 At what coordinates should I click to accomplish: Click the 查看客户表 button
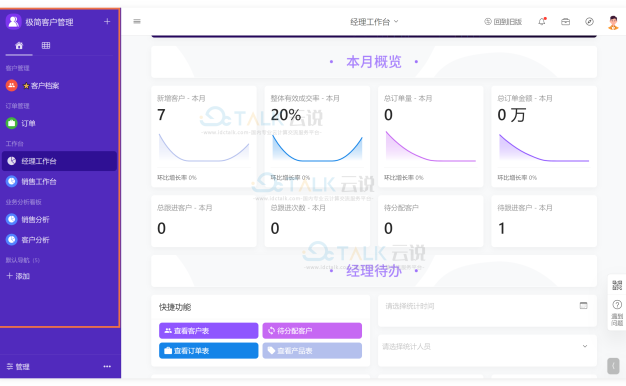click(x=208, y=331)
